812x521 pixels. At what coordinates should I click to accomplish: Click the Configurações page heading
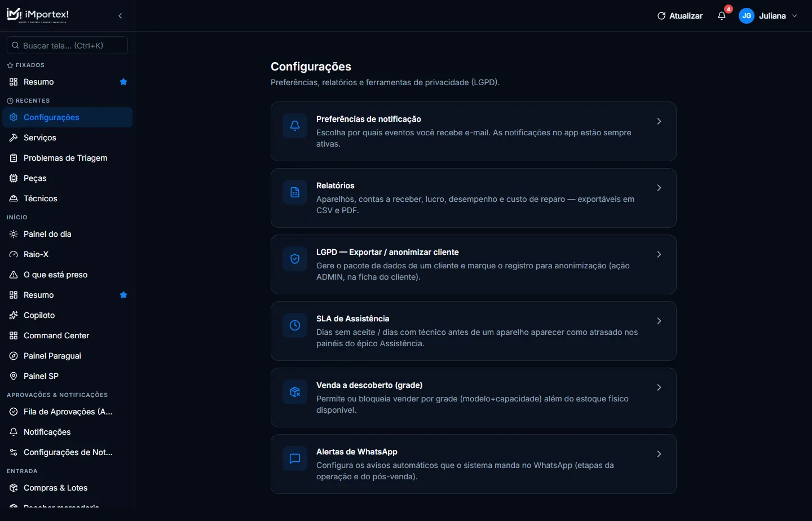click(311, 67)
